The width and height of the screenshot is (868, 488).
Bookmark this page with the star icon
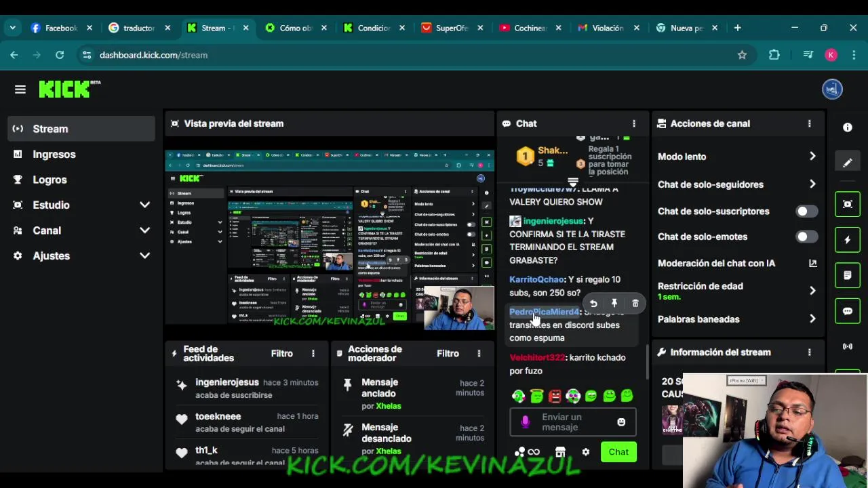(x=742, y=55)
